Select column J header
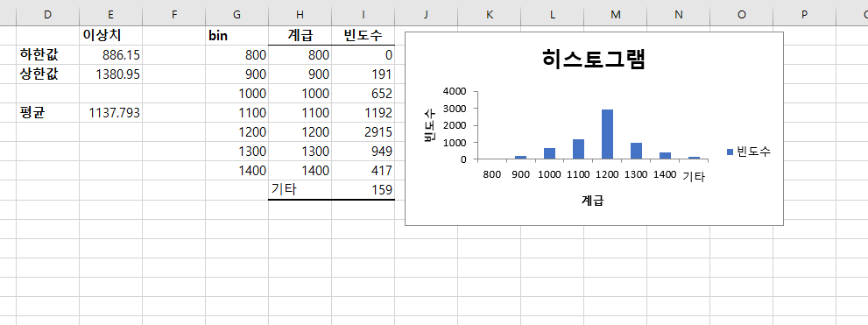 [x=427, y=15]
